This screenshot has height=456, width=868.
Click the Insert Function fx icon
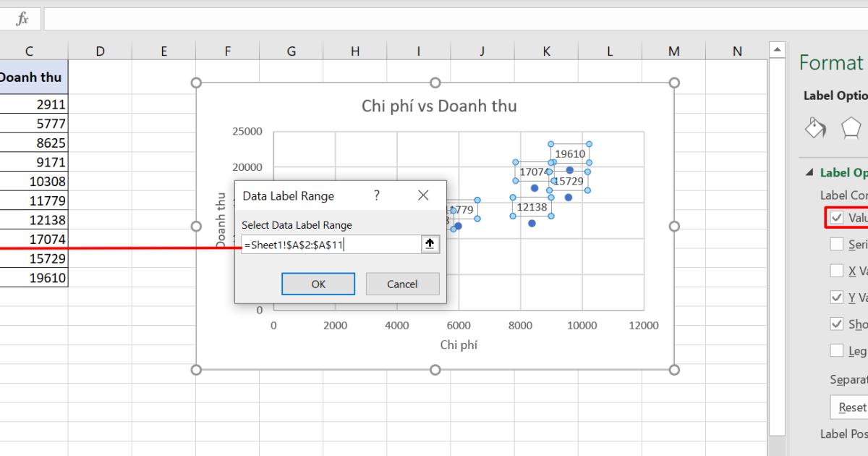(21, 19)
